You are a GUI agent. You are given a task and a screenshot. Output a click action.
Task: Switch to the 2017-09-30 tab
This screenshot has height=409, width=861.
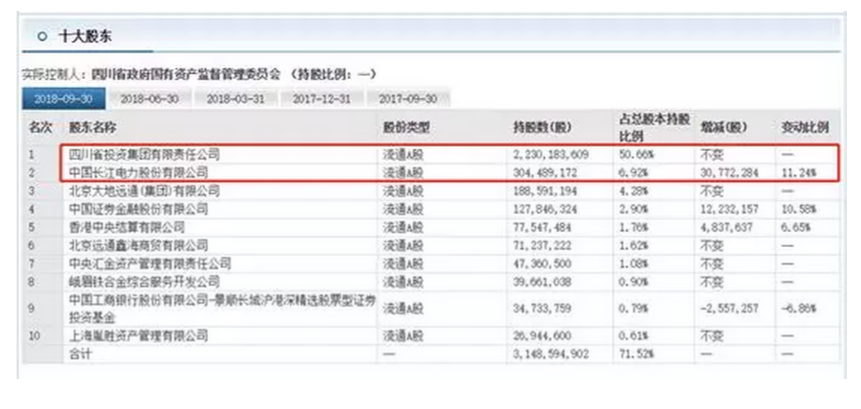[408, 98]
